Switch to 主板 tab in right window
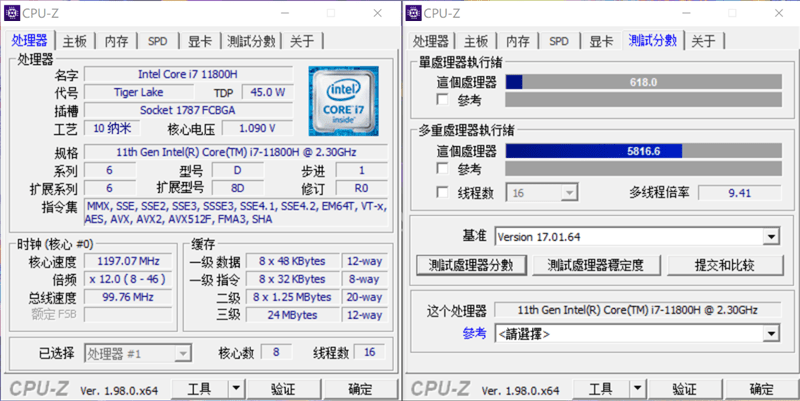This screenshot has height=401, width=800. 476,41
